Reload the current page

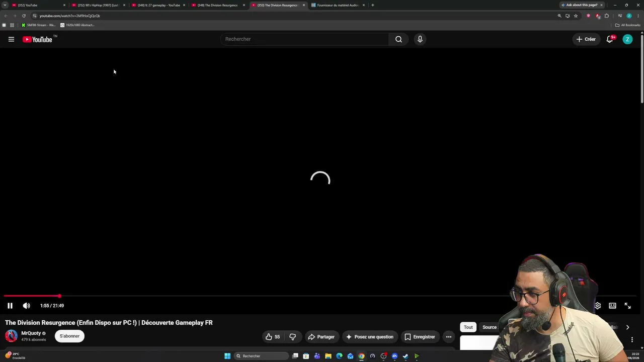pos(24,16)
